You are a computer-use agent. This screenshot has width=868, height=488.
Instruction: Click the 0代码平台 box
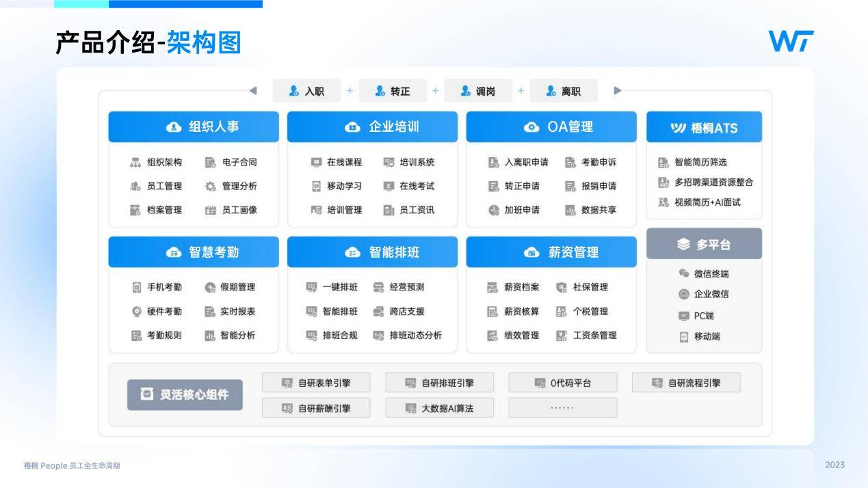click(563, 383)
